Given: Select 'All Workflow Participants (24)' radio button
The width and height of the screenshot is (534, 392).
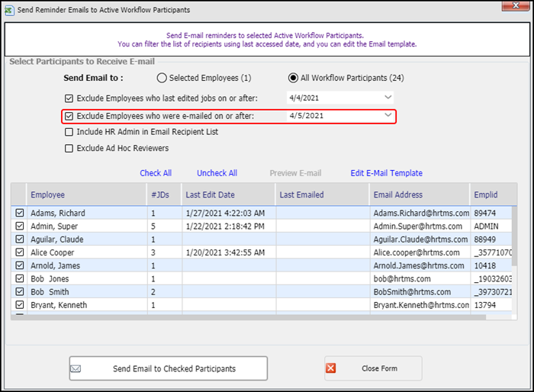Looking at the screenshot, I should tap(293, 78).
